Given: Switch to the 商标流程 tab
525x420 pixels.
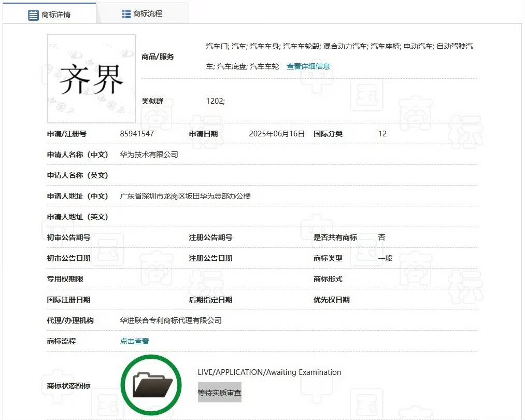Looking at the screenshot, I should point(143,13).
